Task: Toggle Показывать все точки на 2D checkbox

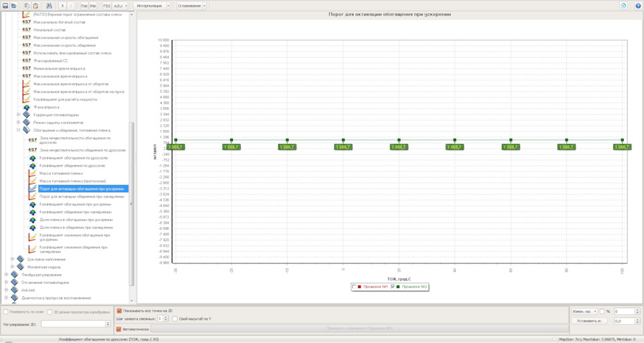Action: (x=119, y=311)
